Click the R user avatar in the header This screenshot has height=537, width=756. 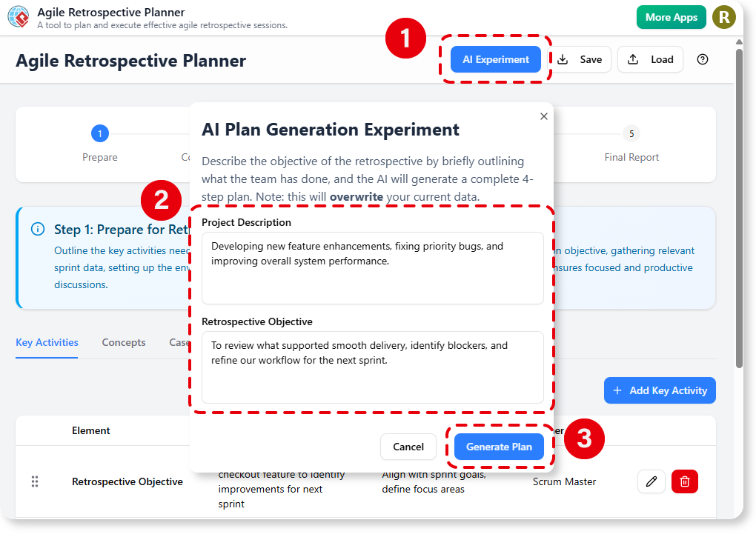724,16
